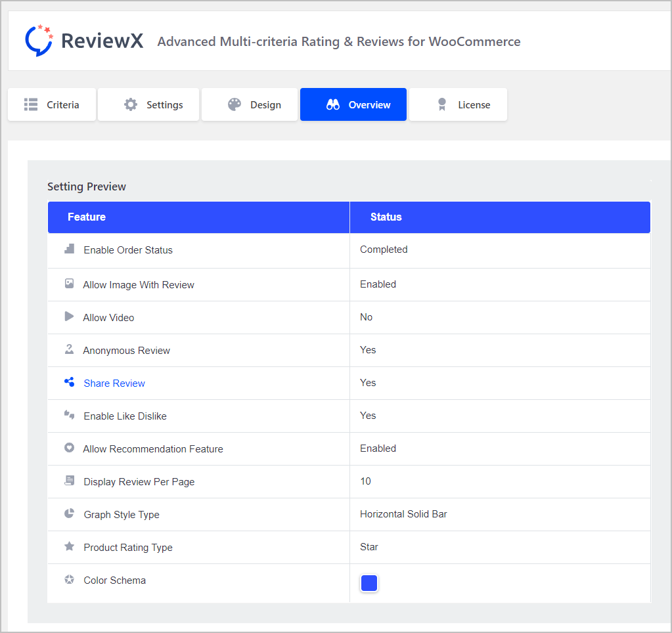Click the Graph Style Type pie icon

69,513
